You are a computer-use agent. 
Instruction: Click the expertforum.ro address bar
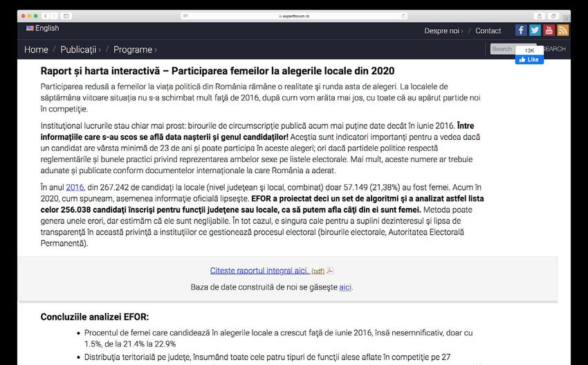point(294,16)
